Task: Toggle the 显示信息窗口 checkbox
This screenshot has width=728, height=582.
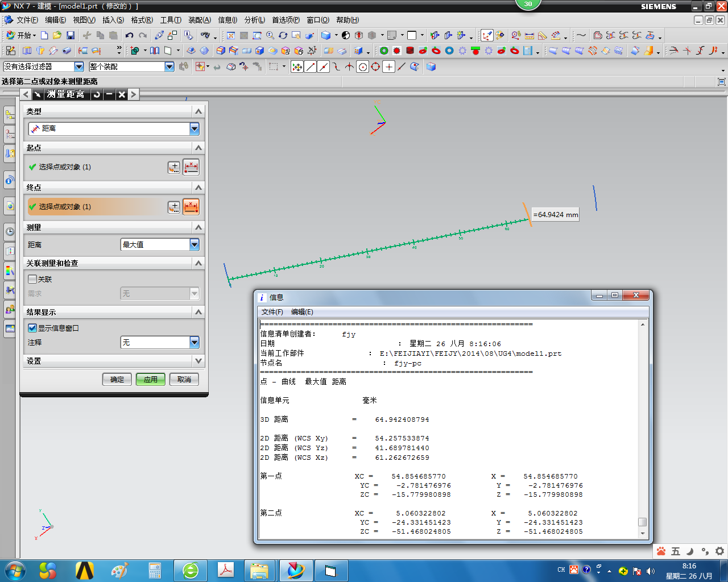Action: coord(32,328)
